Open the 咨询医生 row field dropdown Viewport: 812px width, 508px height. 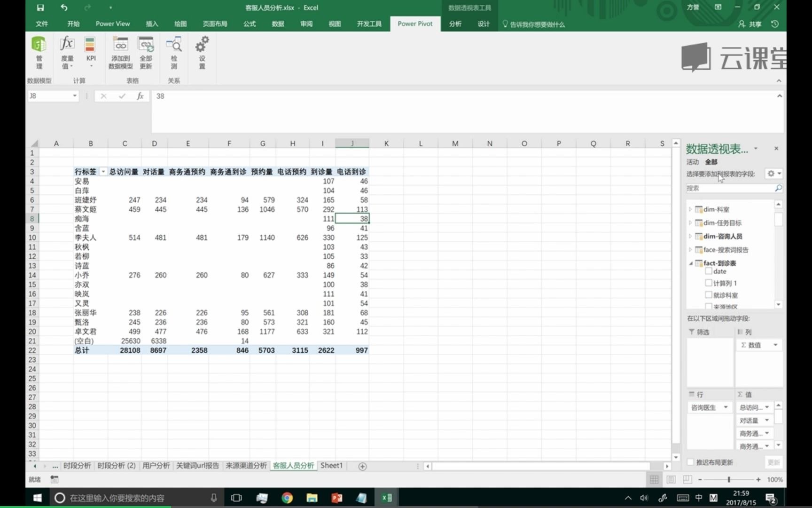(726, 407)
